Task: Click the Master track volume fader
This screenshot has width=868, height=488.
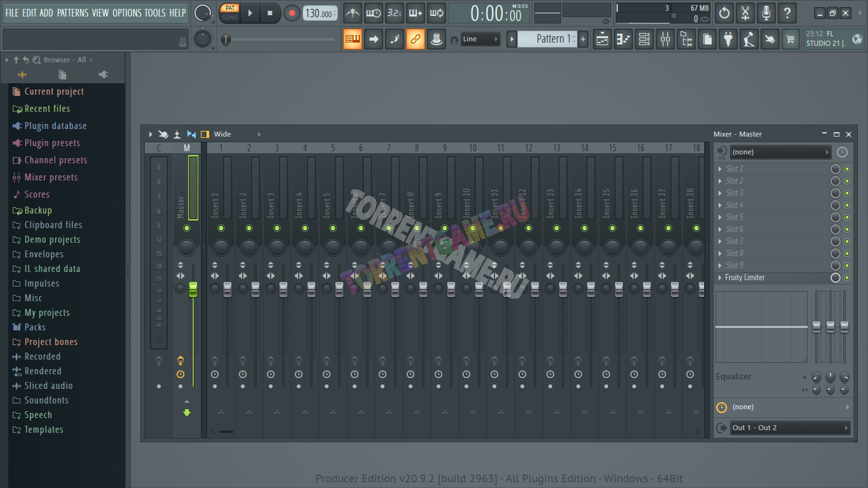Action: pos(193,289)
